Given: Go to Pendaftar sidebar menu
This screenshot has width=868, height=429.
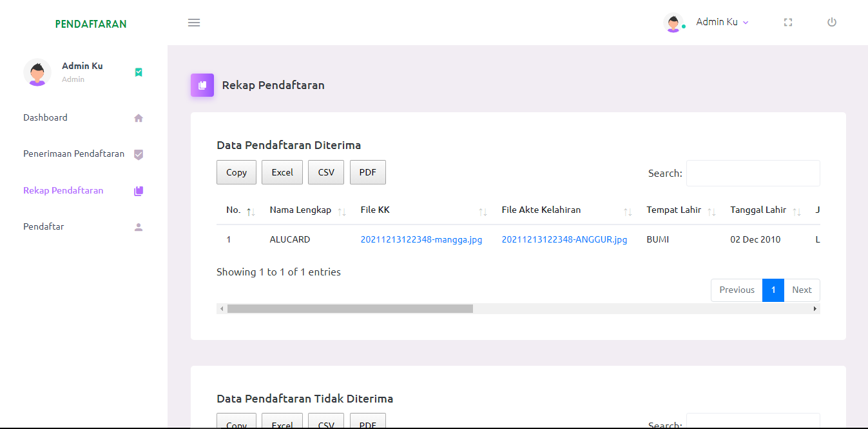Looking at the screenshot, I should 44,227.
